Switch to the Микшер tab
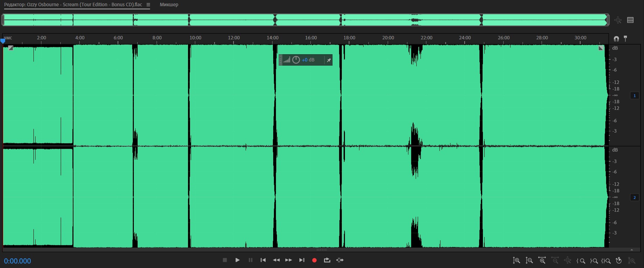644x268 pixels. pyautogui.click(x=169, y=5)
